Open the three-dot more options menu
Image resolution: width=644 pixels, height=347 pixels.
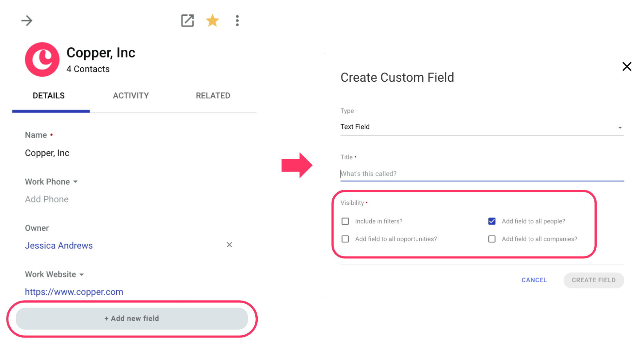click(x=237, y=21)
